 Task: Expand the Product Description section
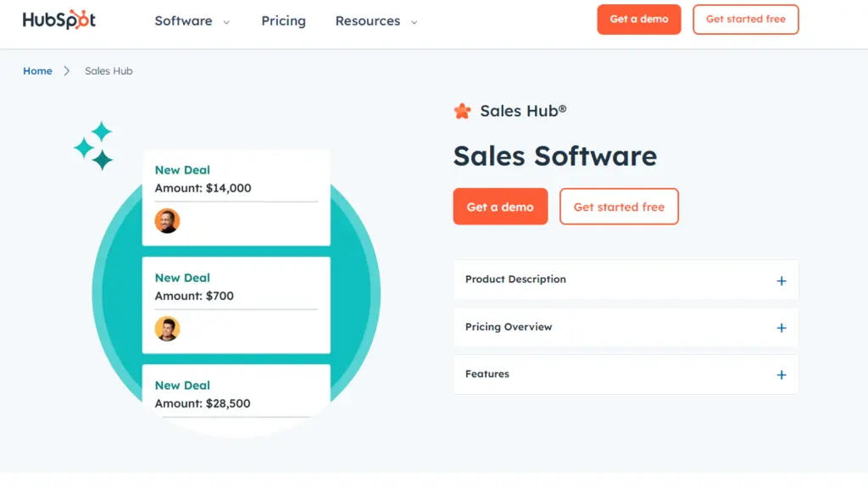626,280
